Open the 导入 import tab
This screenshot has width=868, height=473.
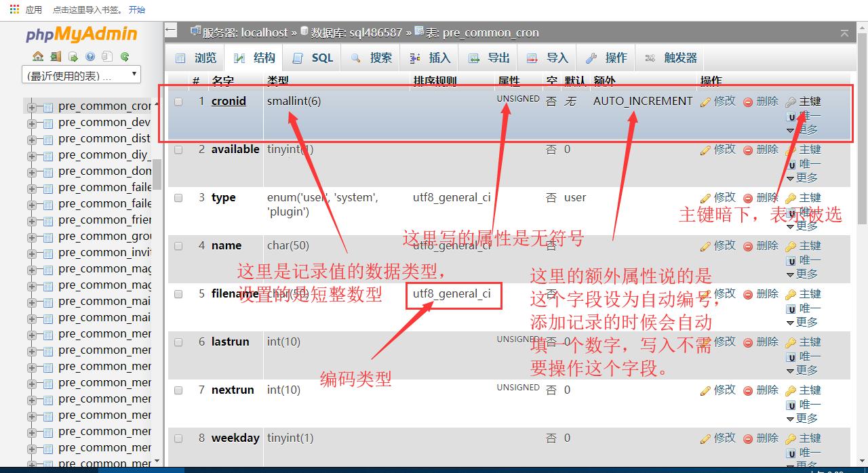(547, 58)
